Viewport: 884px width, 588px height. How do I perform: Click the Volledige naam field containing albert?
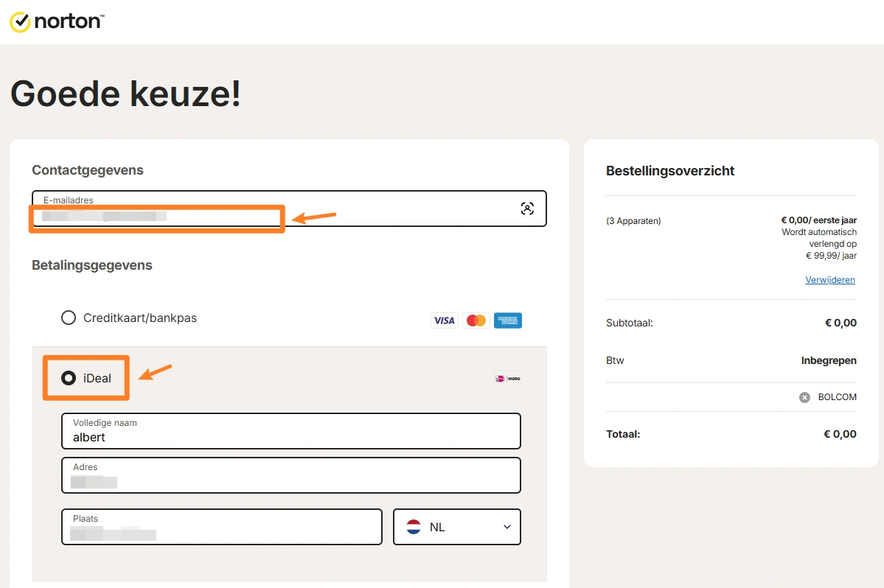291,431
